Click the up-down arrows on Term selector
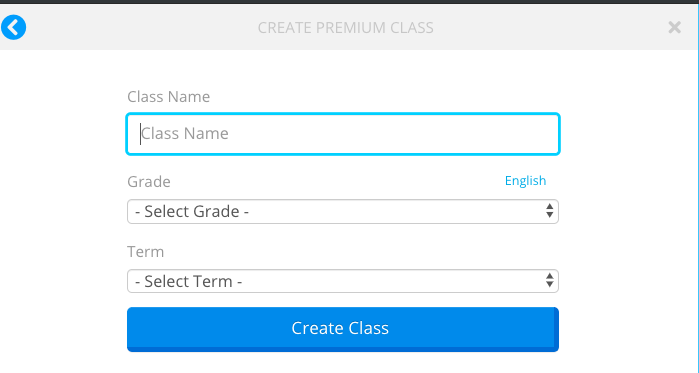 (x=549, y=281)
